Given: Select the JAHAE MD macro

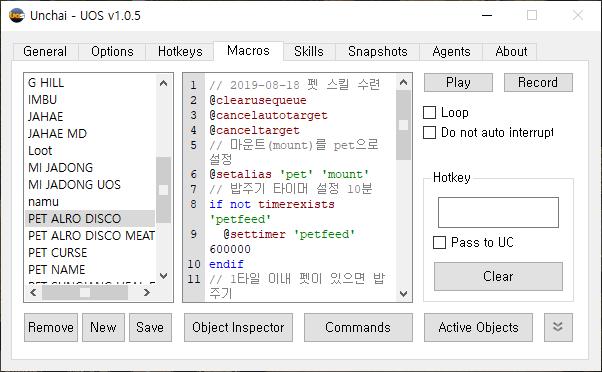Looking at the screenshot, I should tap(91, 134).
